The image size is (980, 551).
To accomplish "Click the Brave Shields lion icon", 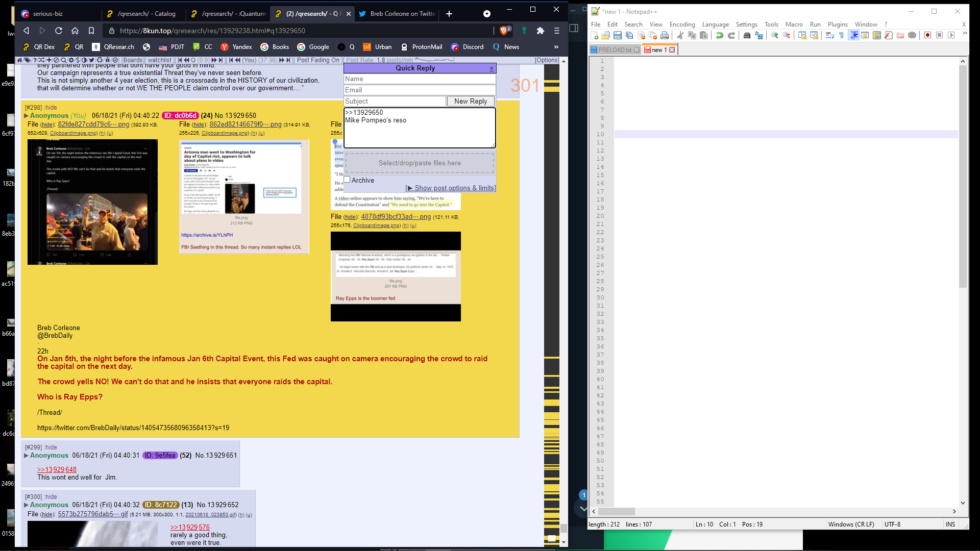I will pyautogui.click(x=505, y=31).
